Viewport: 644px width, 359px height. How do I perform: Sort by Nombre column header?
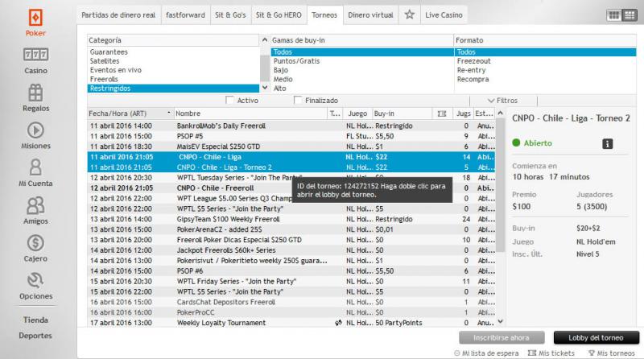click(x=250, y=113)
